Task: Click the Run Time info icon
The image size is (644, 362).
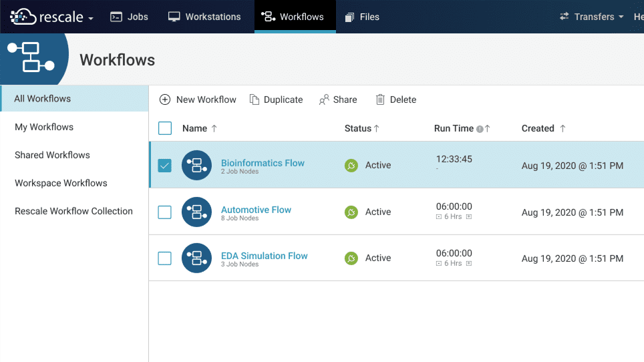Action: pos(480,129)
